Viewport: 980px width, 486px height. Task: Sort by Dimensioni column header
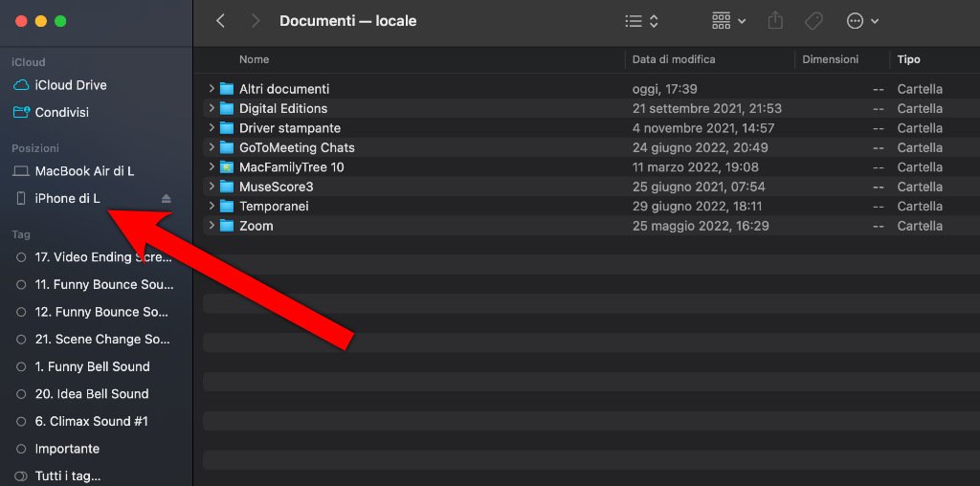pos(831,59)
